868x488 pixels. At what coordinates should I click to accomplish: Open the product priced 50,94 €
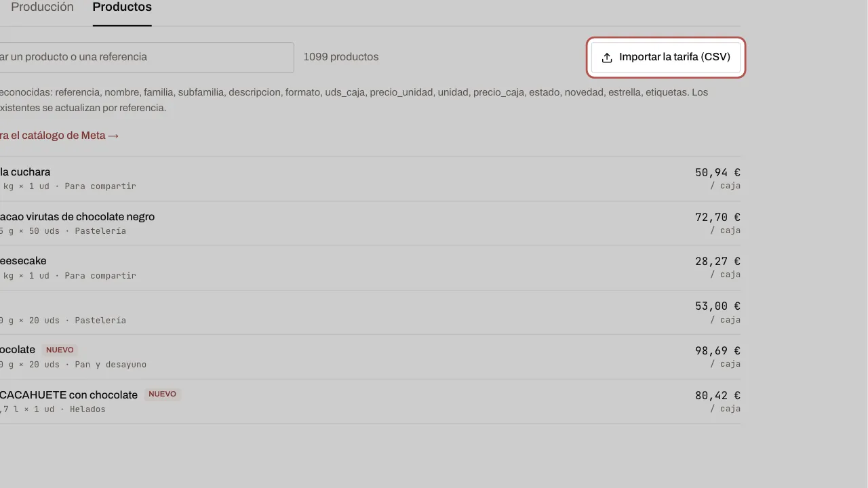pos(370,179)
